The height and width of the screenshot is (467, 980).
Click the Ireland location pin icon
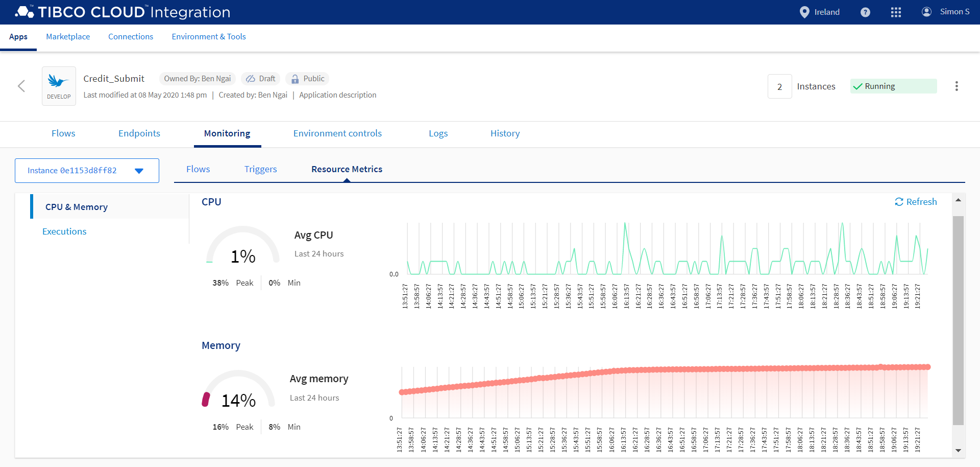pos(804,12)
